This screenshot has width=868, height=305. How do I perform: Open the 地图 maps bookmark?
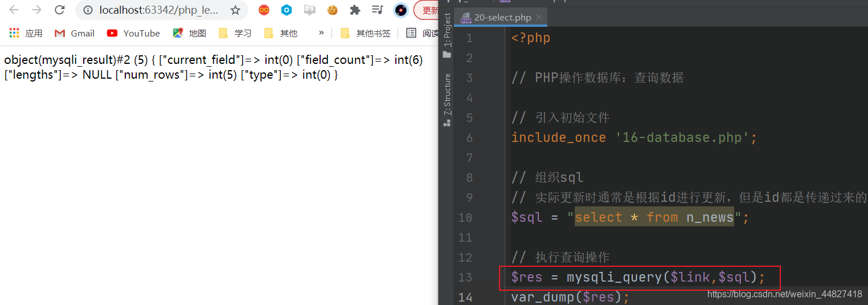click(190, 33)
